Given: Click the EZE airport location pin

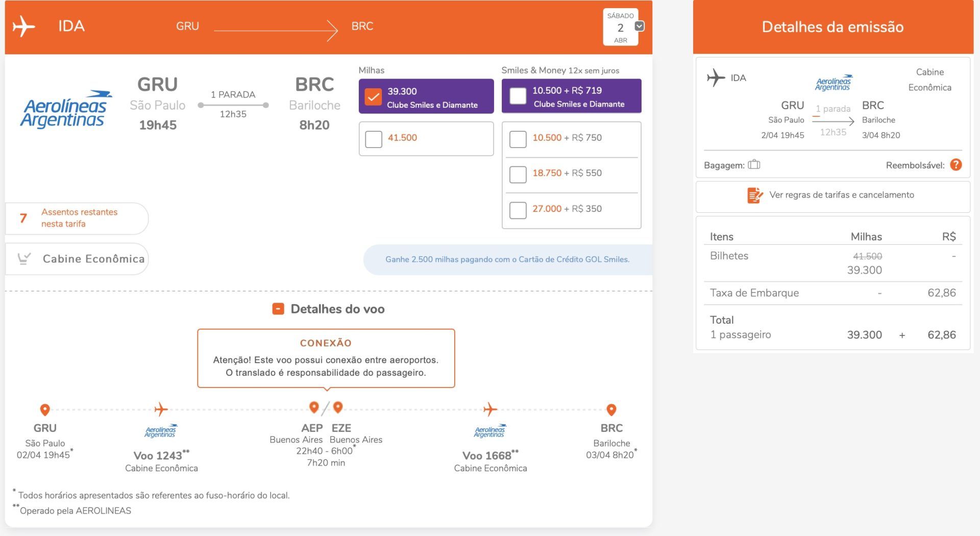Looking at the screenshot, I should click(x=338, y=407).
